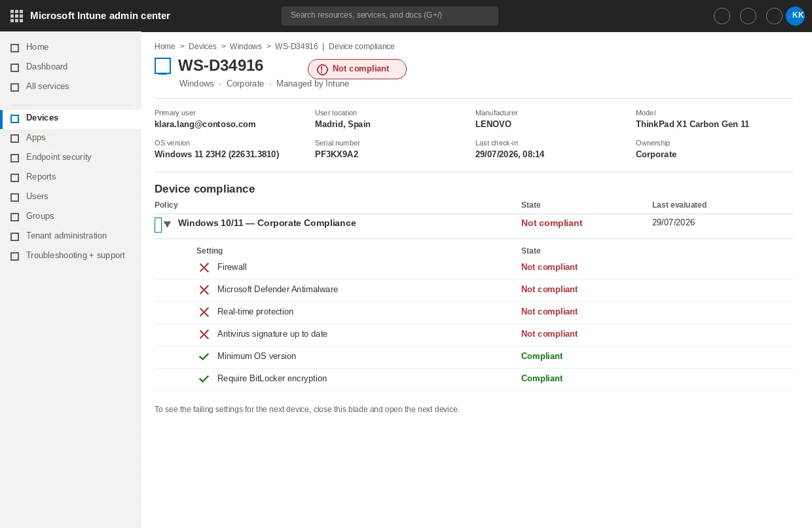The image size is (812, 528).
Task: Open Groups in the navigation sidebar
Action: pos(71,216)
